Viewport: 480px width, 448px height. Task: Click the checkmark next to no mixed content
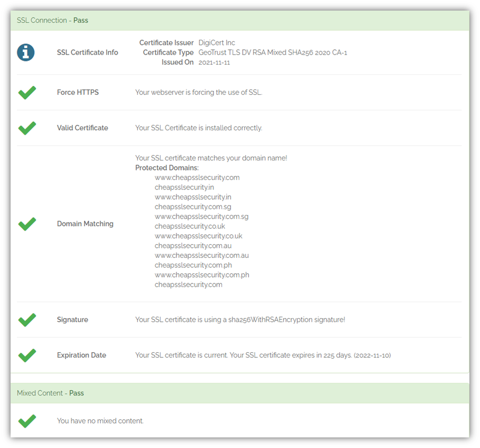coord(27,421)
